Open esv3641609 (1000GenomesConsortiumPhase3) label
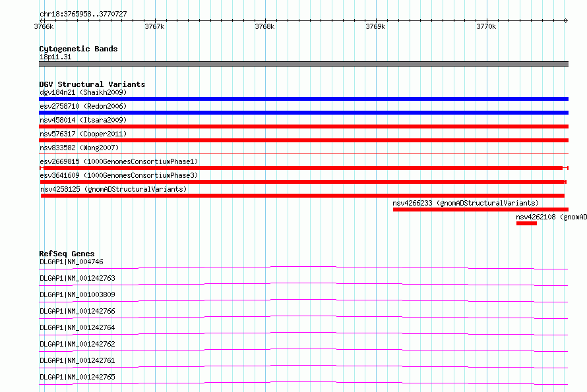Screen dimensions: 587x392 coord(119,175)
